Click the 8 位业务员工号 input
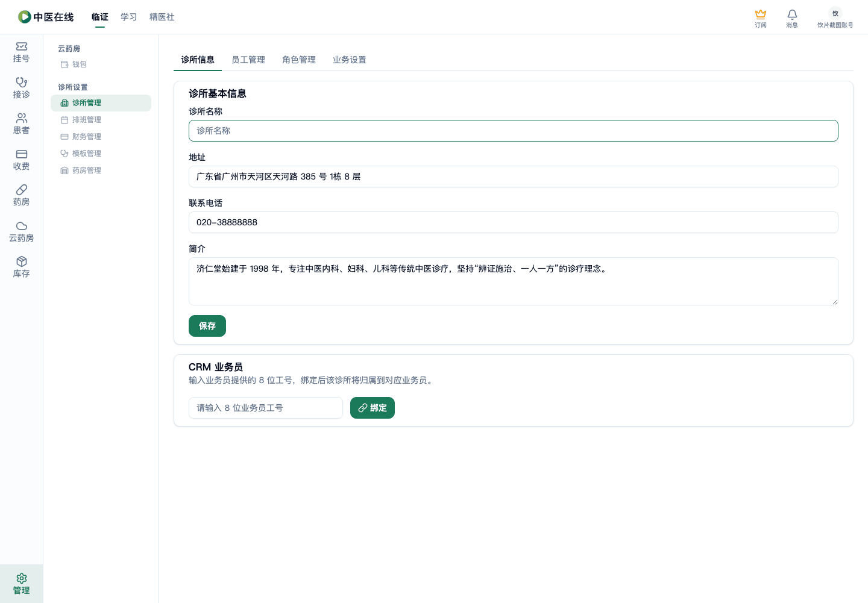Image resolution: width=868 pixels, height=603 pixels. pyautogui.click(x=266, y=408)
